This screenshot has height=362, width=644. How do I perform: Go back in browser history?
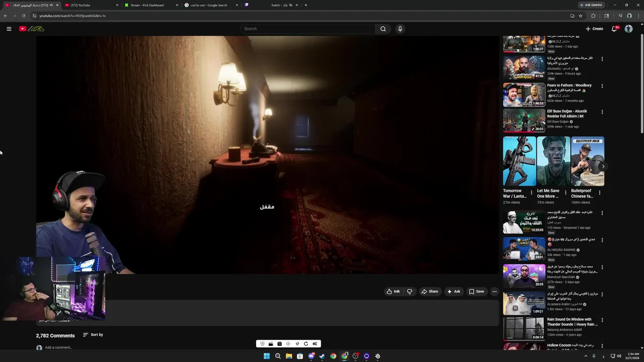click(6, 16)
